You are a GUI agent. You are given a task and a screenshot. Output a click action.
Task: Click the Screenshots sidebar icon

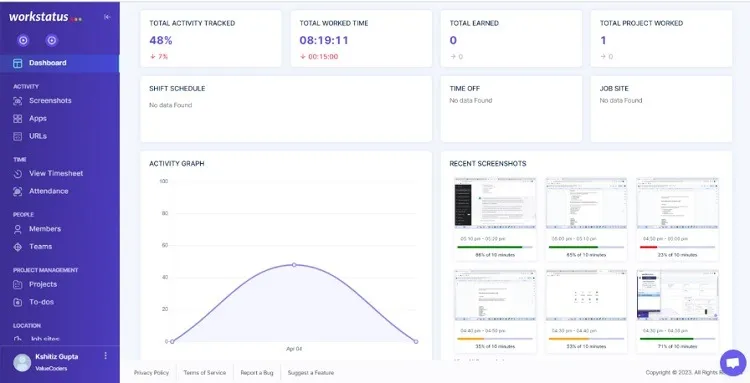[18, 101]
